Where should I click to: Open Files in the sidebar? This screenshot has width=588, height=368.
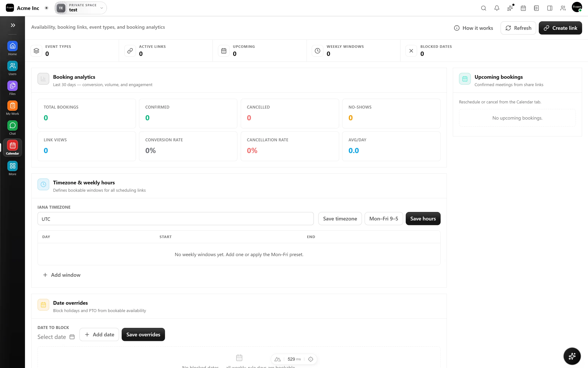12,88
